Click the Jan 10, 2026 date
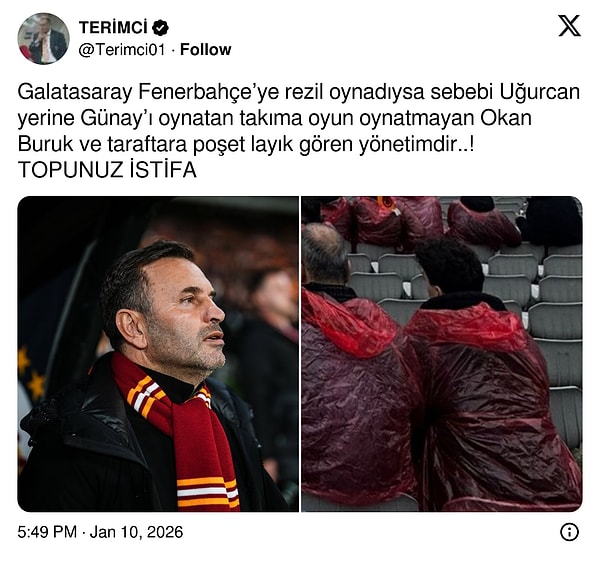The height and width of the screenshot is (562, 600). pyautogui.click(x=136, y=532)
